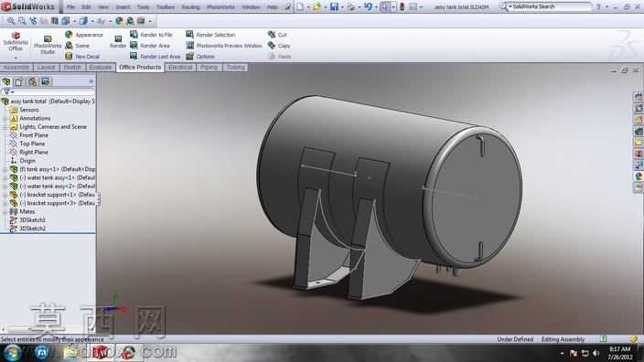Choose Render Selection
644x362 pixels.
tap(210, 35)
